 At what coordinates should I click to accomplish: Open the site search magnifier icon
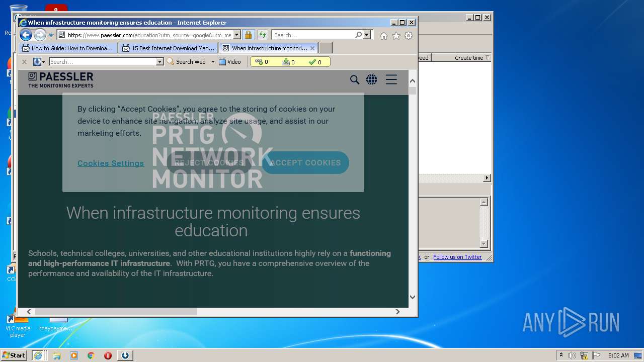pos(355,79)
